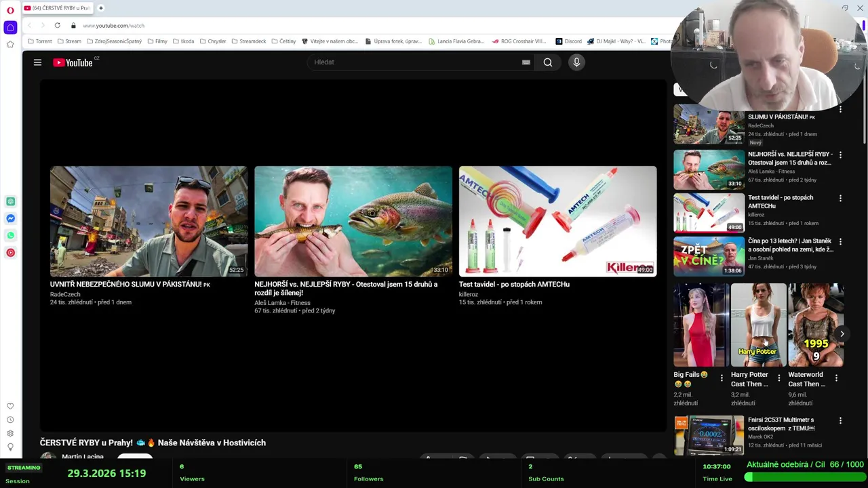Go back with browser back arrow
Image resolution: width=868 pixels, height=488 pixels.
coord(30,26)
